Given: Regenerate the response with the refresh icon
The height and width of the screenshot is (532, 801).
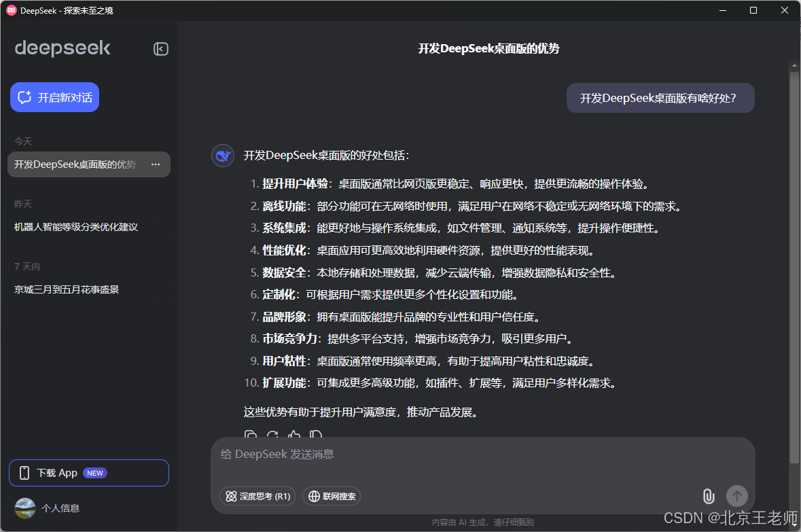Looking at the screenshot, I should coord(272,434).
